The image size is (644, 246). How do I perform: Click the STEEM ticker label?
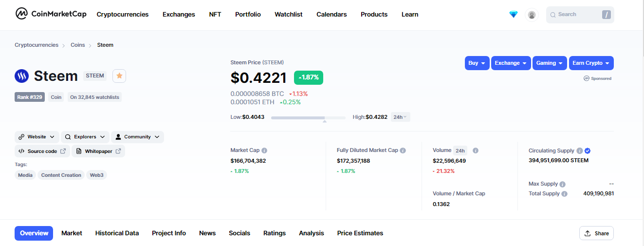pos(95,76)
